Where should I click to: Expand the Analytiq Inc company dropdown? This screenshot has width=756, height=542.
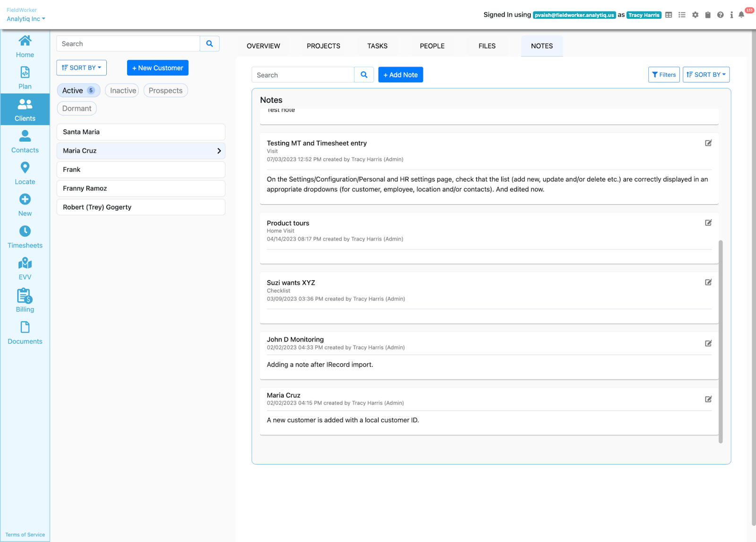pyautogui.click(x=26, y=19)
